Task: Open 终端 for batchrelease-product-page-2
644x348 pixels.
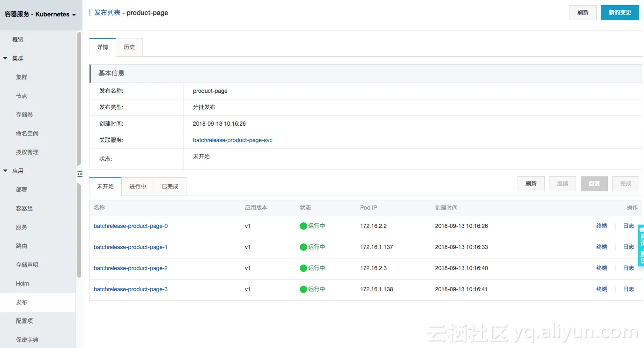Action: (602, 268)
